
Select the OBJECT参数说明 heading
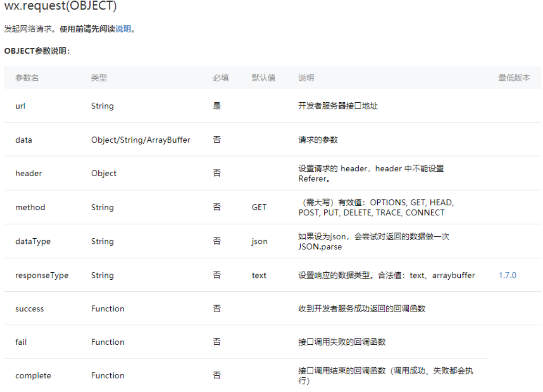pyautogui.click(x=37, y=51)
